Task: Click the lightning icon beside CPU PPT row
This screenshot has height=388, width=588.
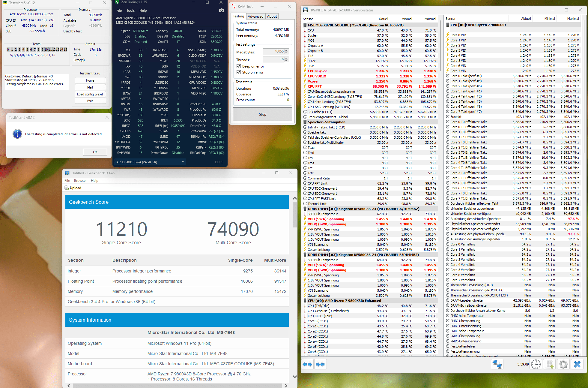Action: pyautogui.click(x=305, y=86)
